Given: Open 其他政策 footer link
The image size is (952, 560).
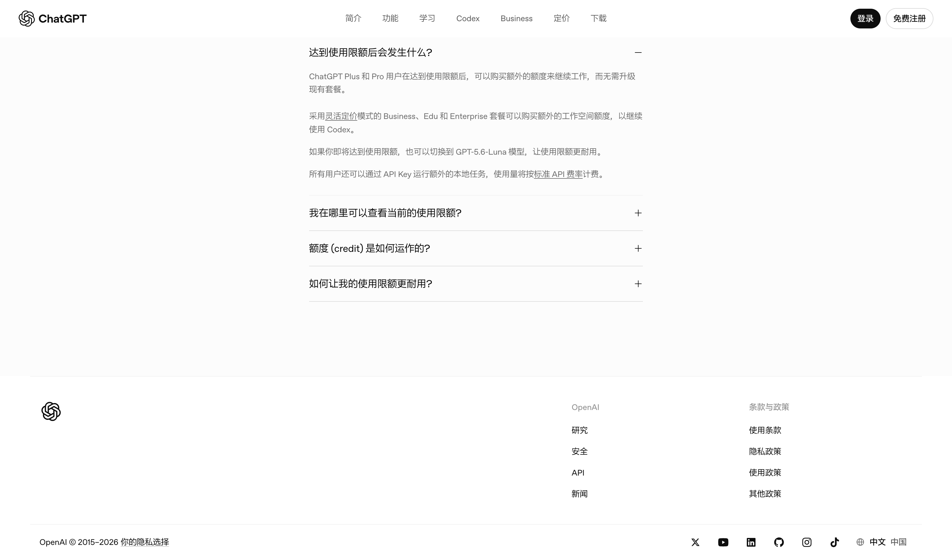Looking at the screenshot, I should pyautogui.click(x=765, y=494).
